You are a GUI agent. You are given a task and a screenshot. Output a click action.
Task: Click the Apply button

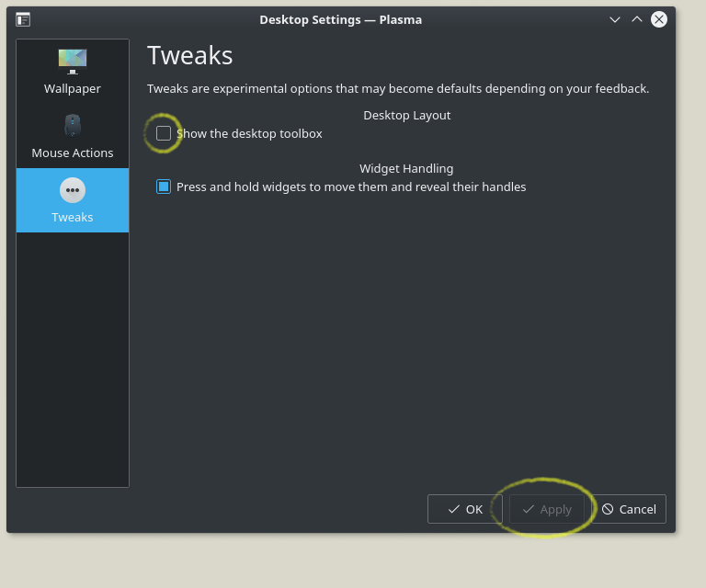point(547,509)
